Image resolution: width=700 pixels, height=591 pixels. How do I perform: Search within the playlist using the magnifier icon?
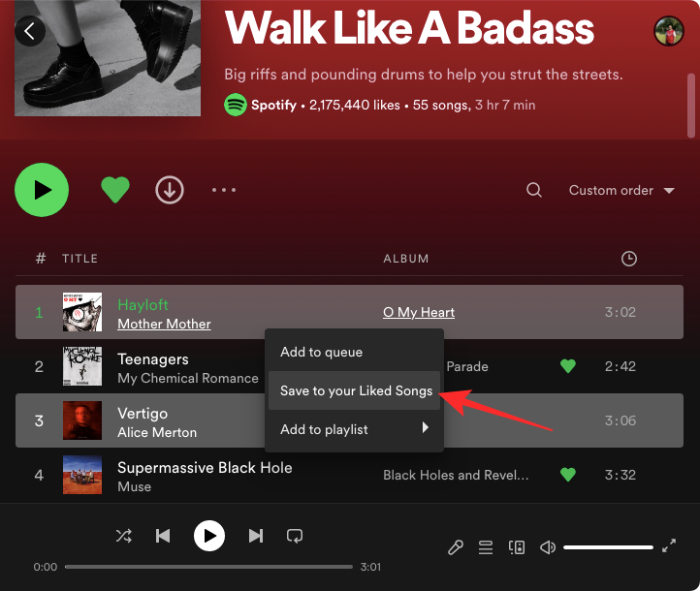(534, 190)
